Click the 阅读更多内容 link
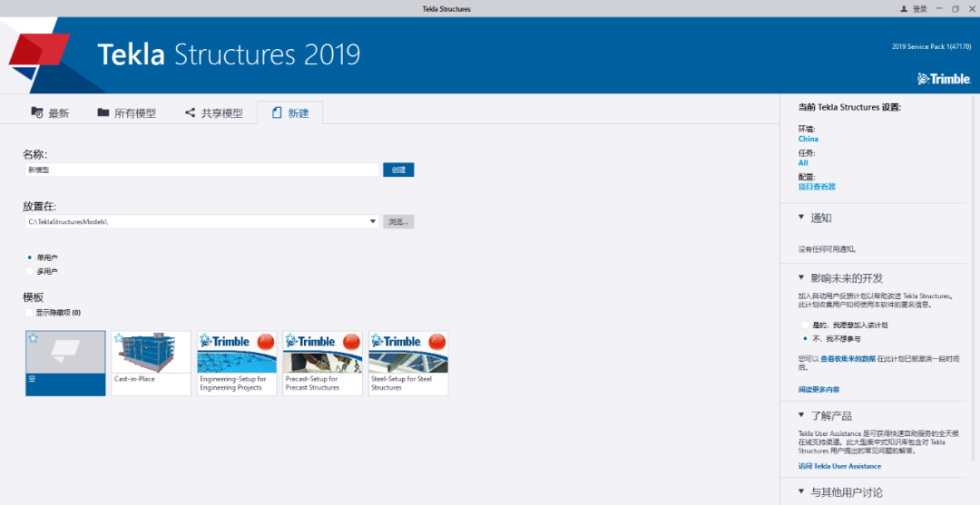 (818, 390)
